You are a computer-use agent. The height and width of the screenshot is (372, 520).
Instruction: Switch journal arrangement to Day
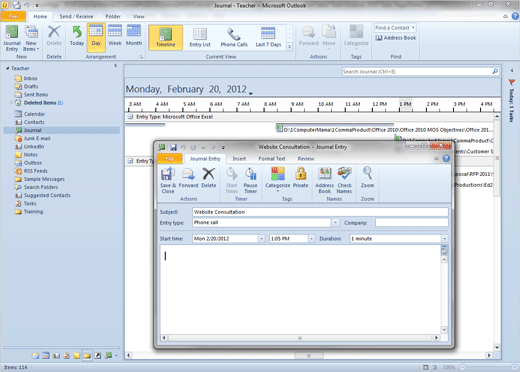[x=96, y=36]
